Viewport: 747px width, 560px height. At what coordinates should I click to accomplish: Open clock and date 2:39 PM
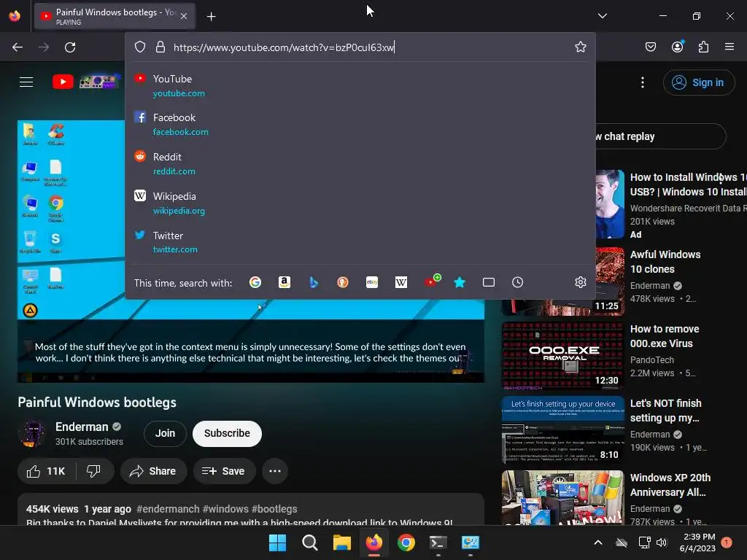[x=697, y=542]
